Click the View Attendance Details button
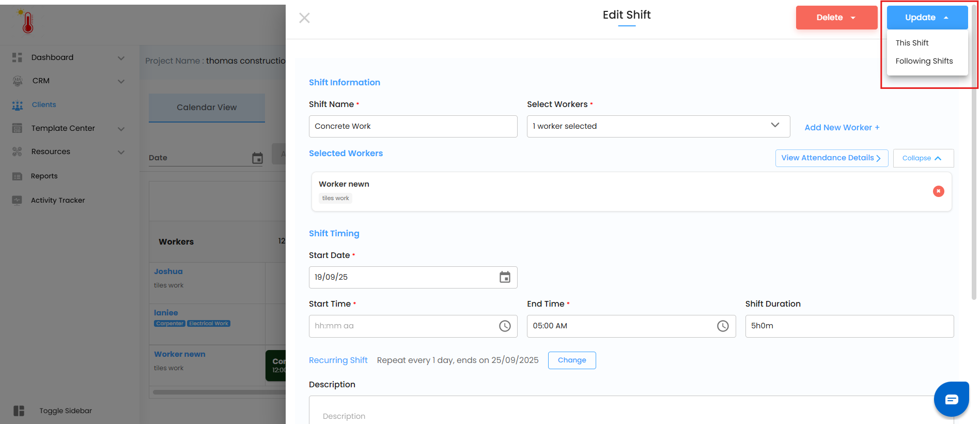The width and height of the screenshot is (980, 424). click(x=831, y=158)
